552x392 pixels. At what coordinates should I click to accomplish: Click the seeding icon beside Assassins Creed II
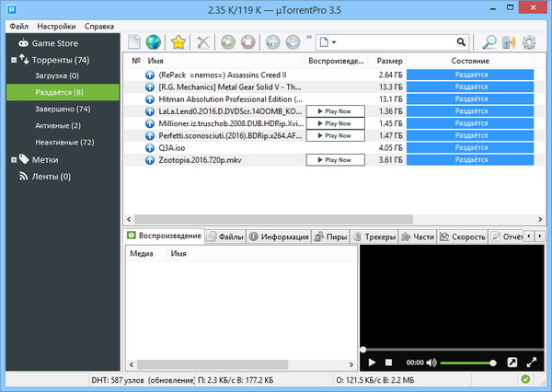coord(150,75)
